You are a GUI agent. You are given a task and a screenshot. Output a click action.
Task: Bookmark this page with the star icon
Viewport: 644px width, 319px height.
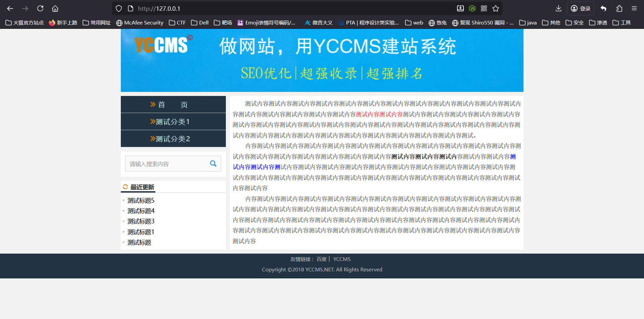(496, 8)
